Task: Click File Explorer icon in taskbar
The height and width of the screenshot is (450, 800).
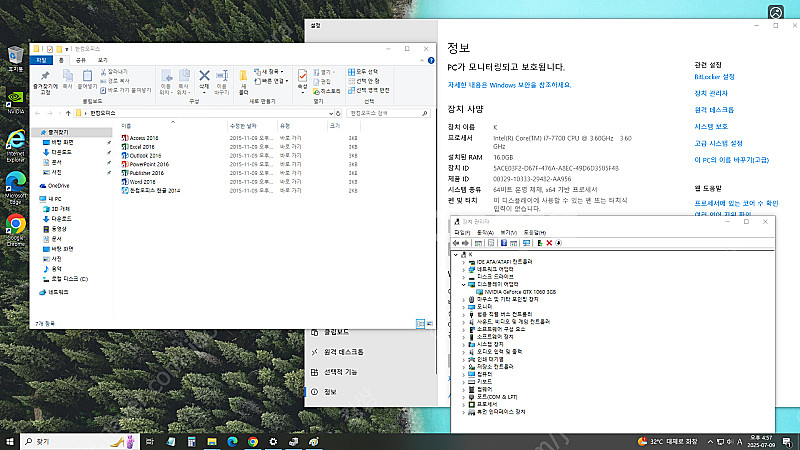Action: coord(212,441)
